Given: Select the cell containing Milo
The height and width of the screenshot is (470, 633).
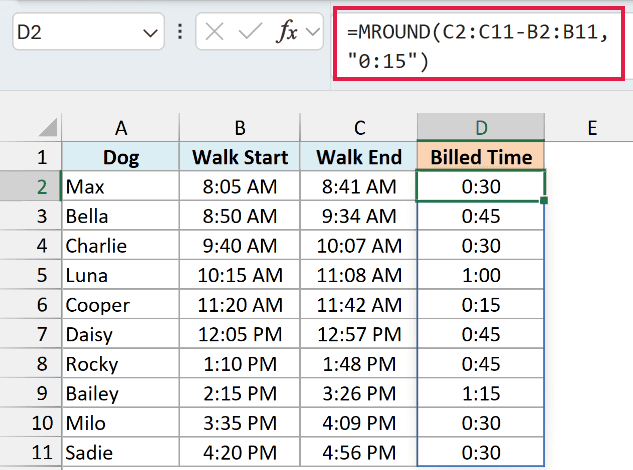Looking at the screenshot, I should (120, 422).
